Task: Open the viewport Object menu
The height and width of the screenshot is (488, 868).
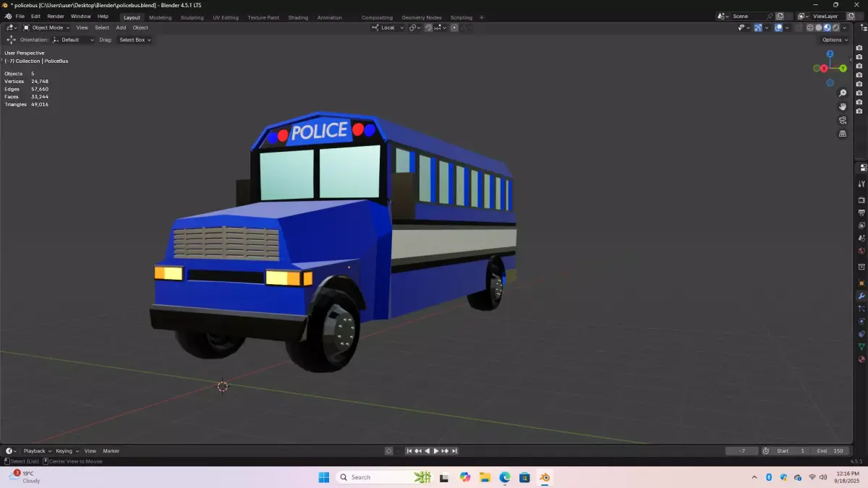Action: 140,27
